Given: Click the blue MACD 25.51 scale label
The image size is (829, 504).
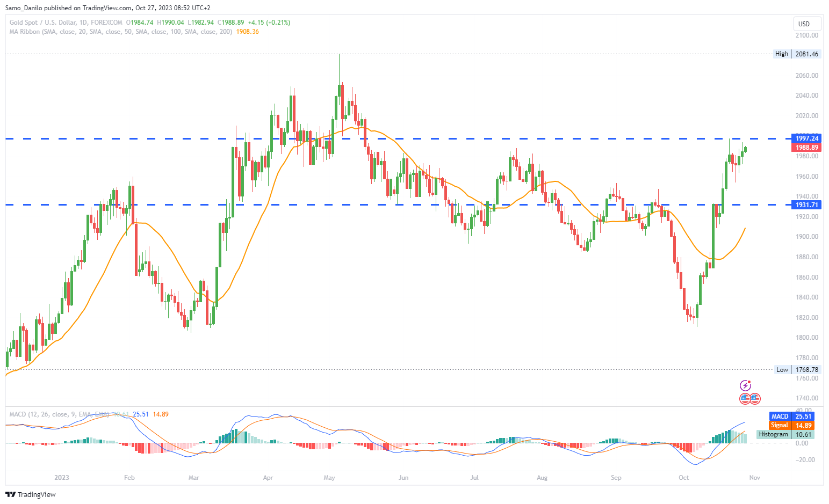Looking at the screenshot, I should 792,417.
